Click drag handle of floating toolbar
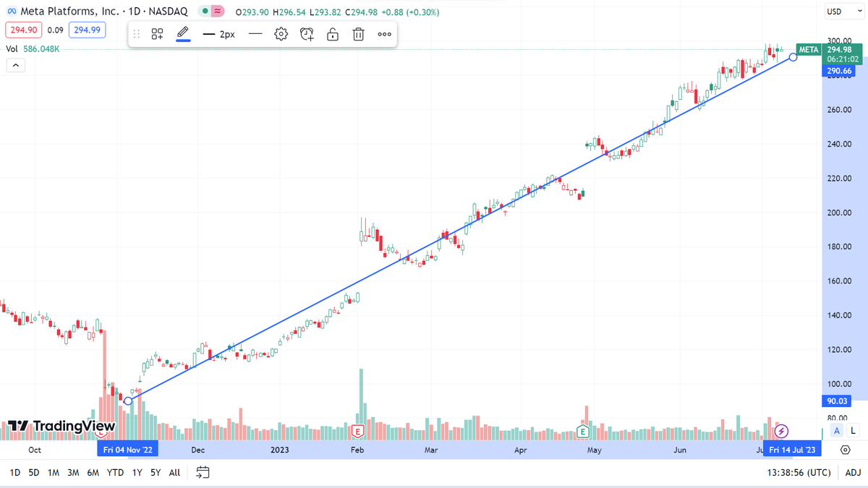This screenshot has width=868, height=488. [137, 34]
